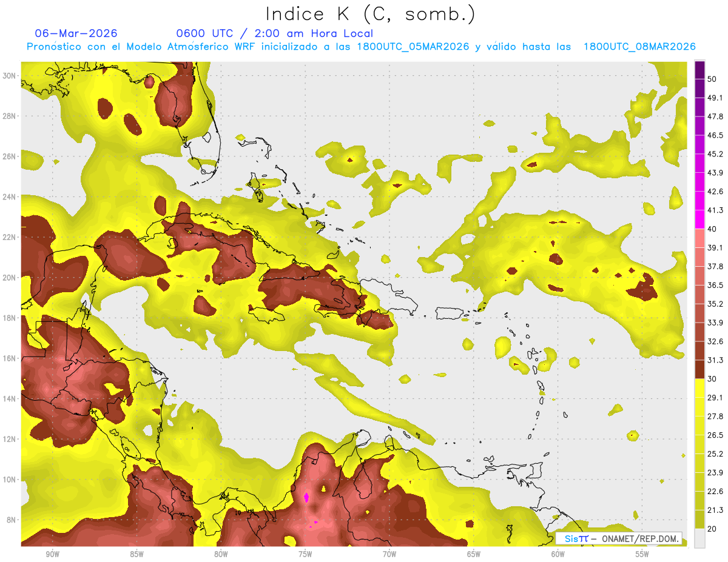The width and height of the screenshot is (728, 562).
Task: Click the colorbar value label 49.1
Action: [715, 98]
